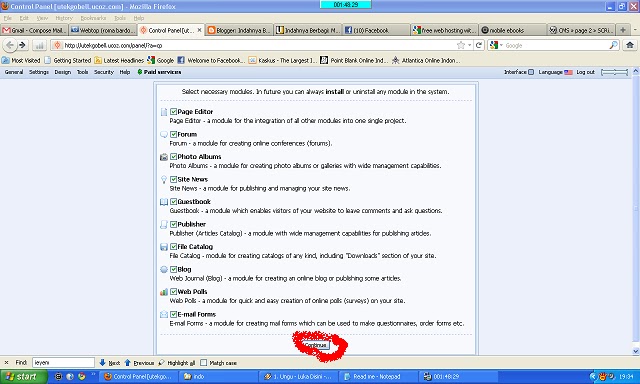Uncheck the Blog module checkbox
This screenshot has width=640, height=384.
(x=173, y=269)
